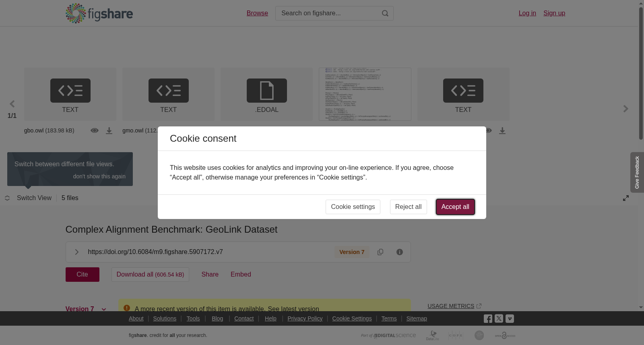Open the Browse link
644x345 pixels.
257,13
